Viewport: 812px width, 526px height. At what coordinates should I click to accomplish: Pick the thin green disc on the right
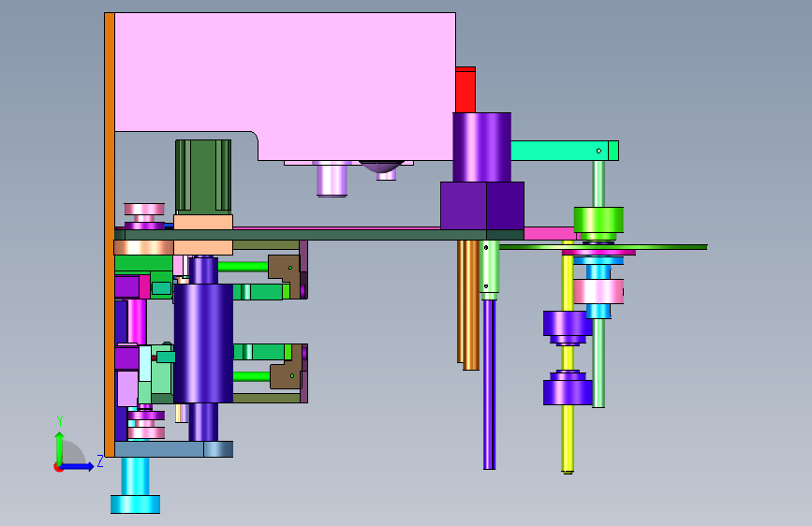(x=603, y=247)
